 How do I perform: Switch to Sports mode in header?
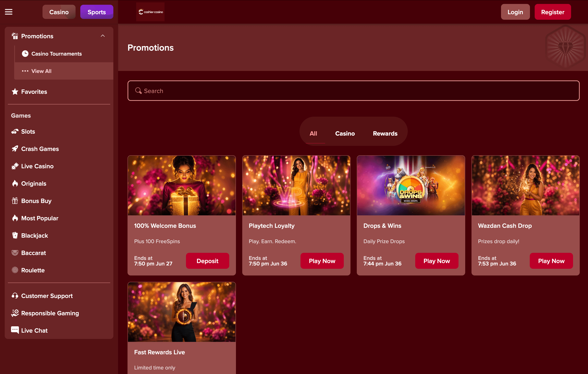pos(97,12)
